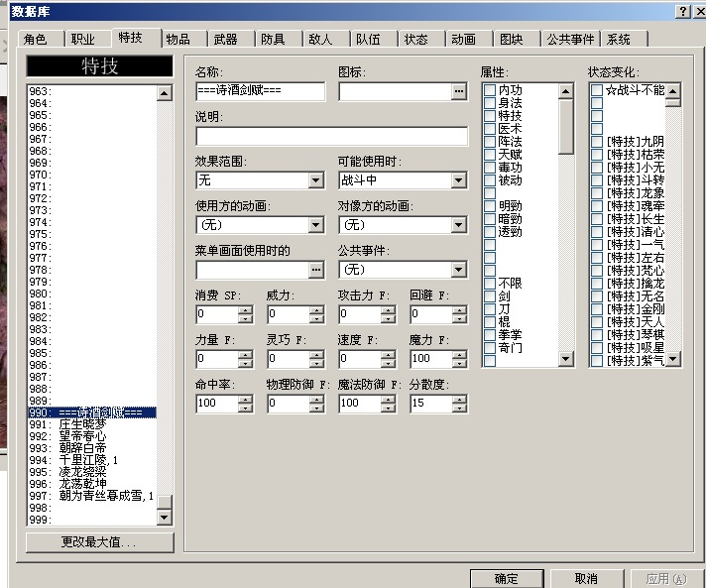Open the 对像方的动画 dropdown
The height and width of the screenshot is (588, 706).
click(x=458, y=225)
